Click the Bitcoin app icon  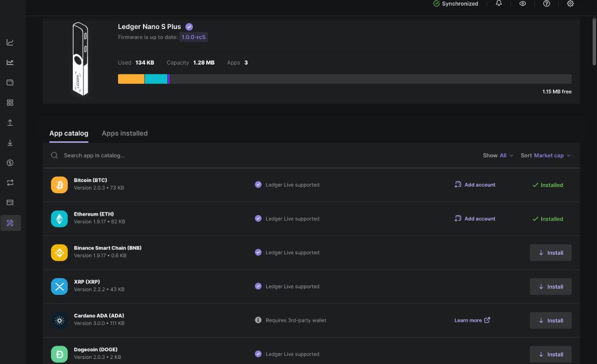coord(60,185)
